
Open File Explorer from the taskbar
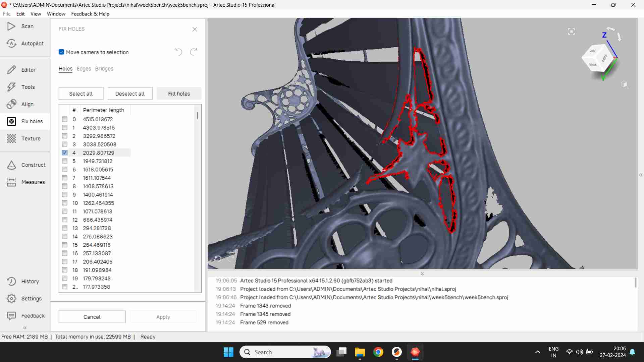pos(360,352)
